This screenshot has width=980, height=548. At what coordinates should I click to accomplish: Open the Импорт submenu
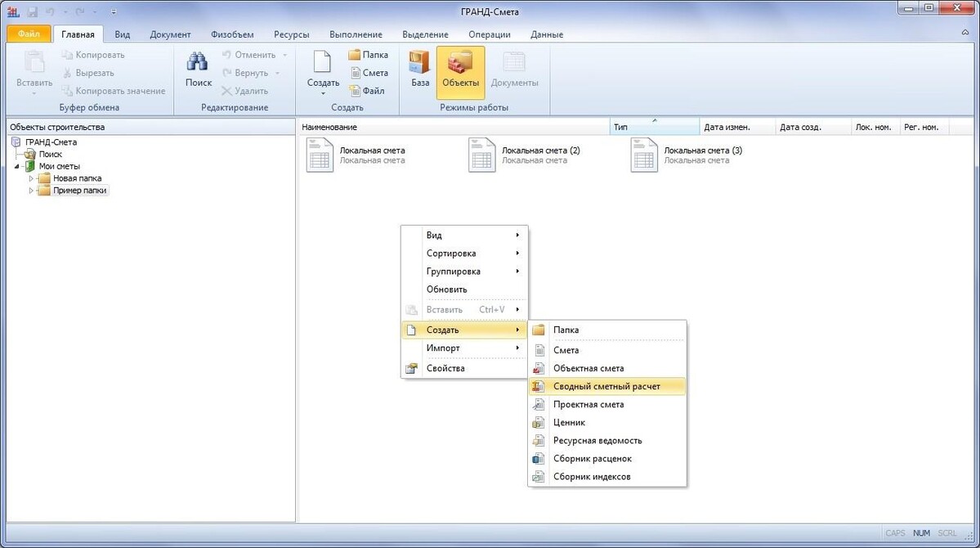coord(463,348)
